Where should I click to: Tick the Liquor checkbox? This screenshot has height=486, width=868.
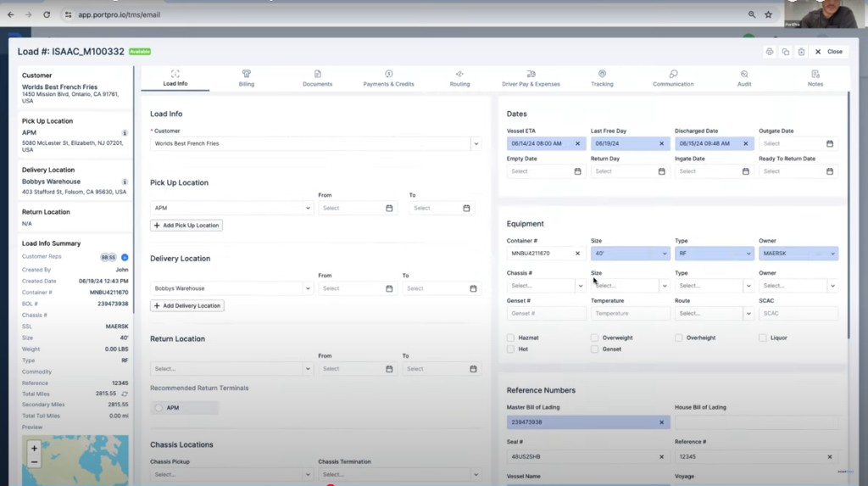click(x=763, y=338)
